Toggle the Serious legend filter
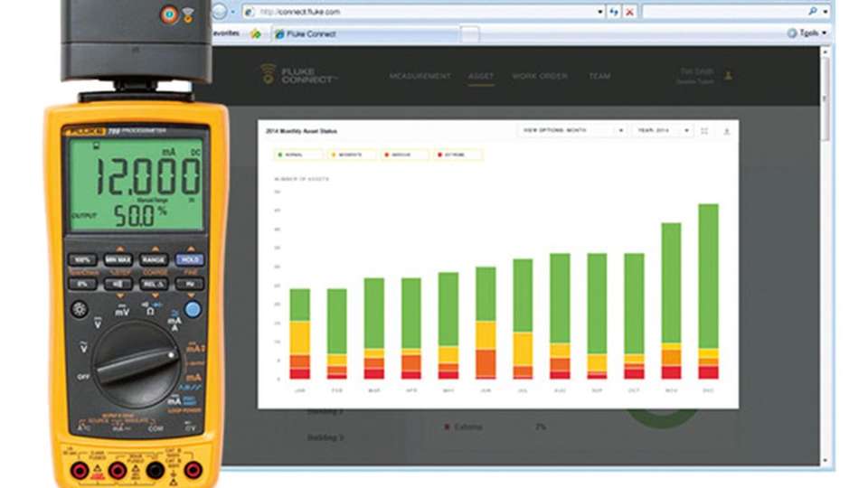The width and height of the screenshot is (868, 488). (x=405, y=155)
